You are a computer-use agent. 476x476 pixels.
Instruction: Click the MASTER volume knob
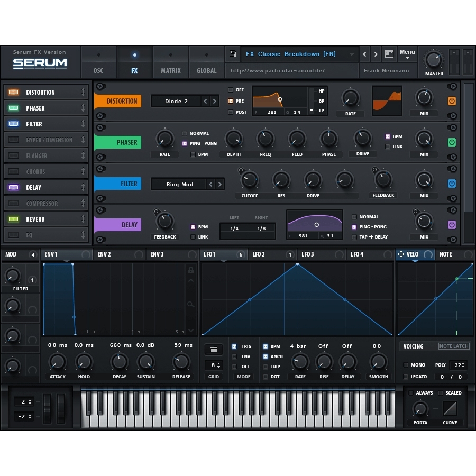434,59
